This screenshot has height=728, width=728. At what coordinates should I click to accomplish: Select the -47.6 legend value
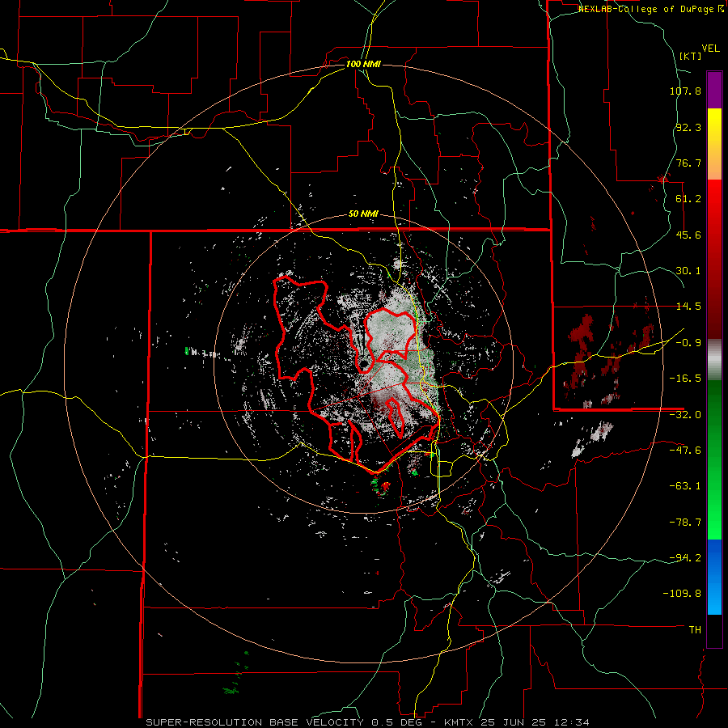click(685, 451)
